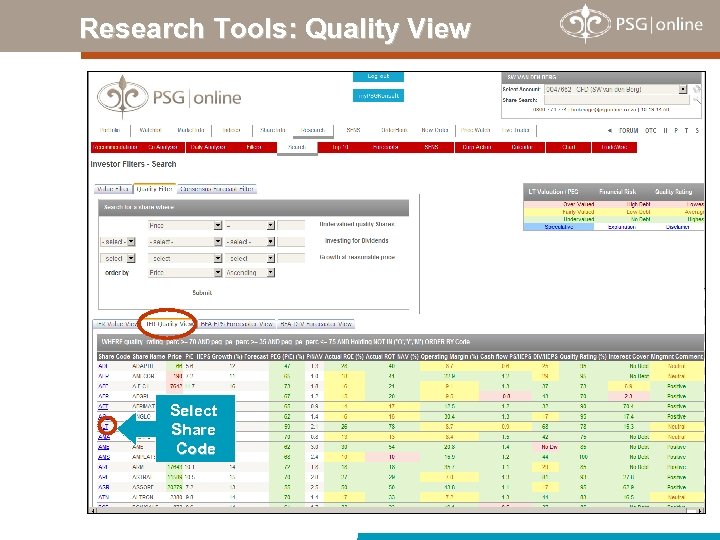Switch to the Consensus Forecast Filter tab
The width and height of the screenshot is (720, 540).
click(x=217, y=189)
